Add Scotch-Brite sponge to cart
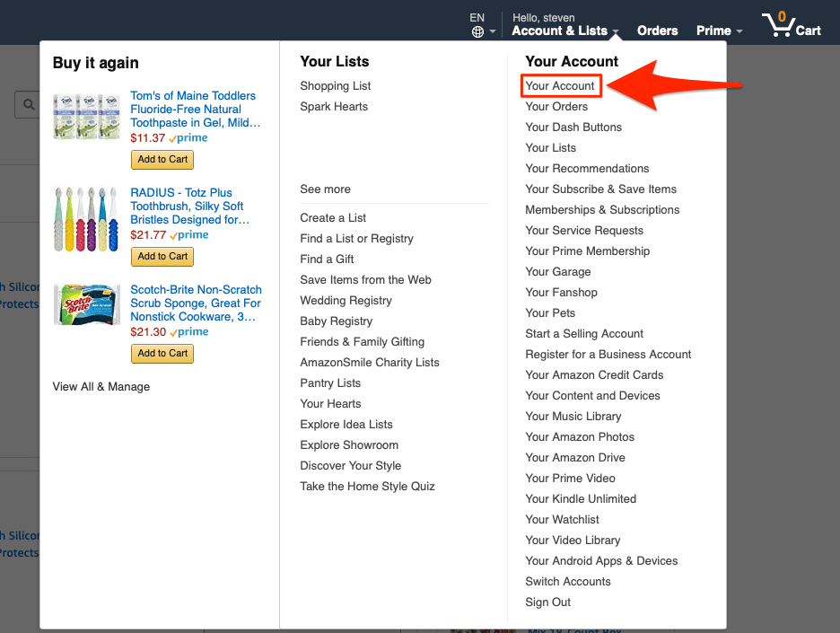Viewport: 840px width, 633px height. click(x=162, y=353)
